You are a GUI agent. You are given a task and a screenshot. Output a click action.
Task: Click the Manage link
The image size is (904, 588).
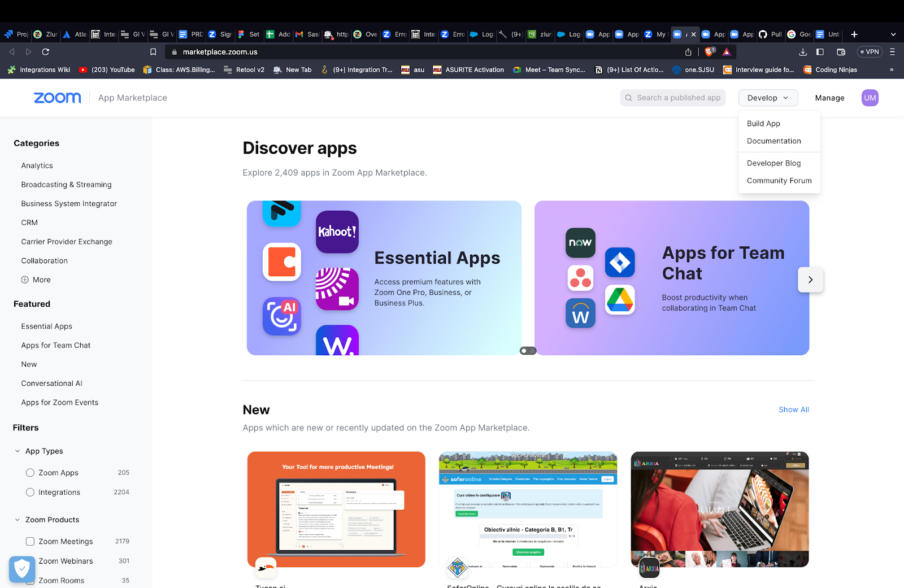(829, 98)
